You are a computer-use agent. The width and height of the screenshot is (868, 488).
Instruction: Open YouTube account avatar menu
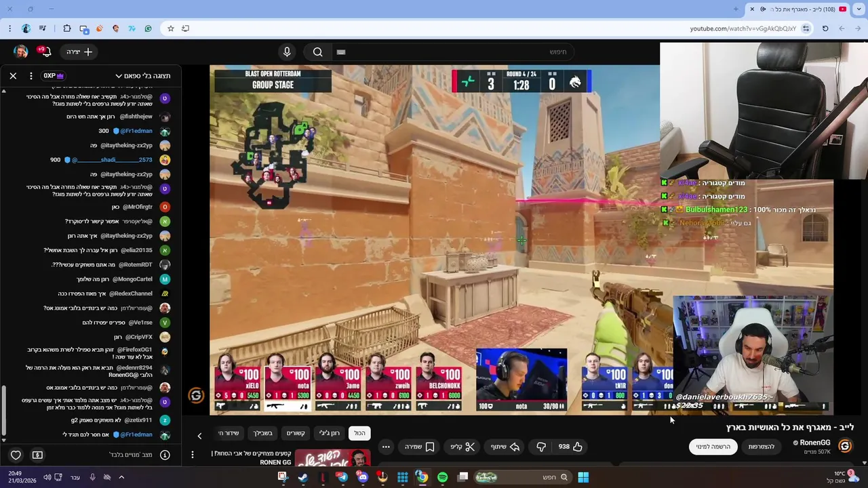pos(20,52)
